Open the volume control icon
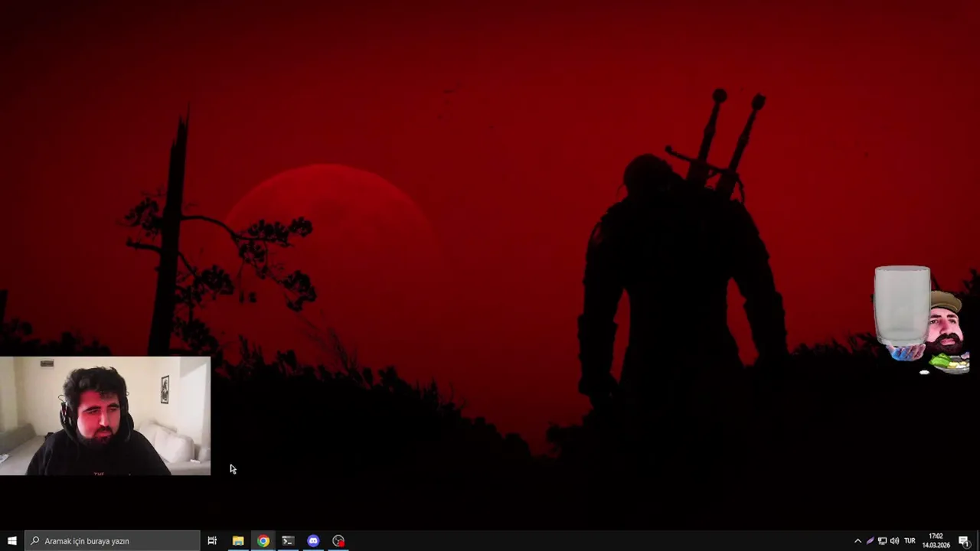The image size is (980, 551). tap(894, 541)
